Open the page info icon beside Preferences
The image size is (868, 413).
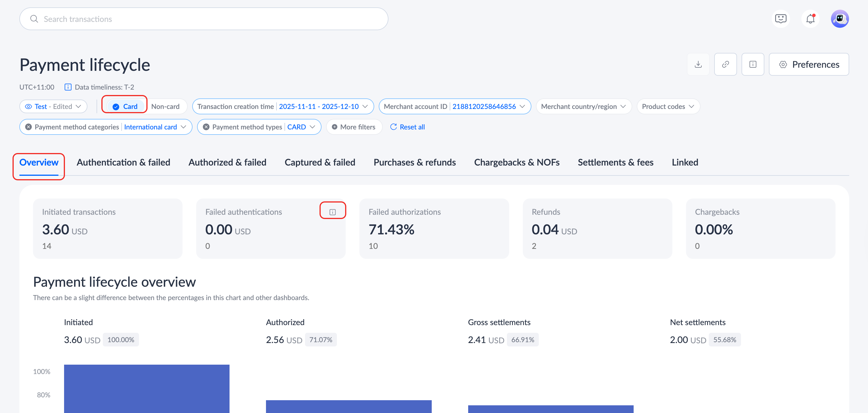[x=752, y=64]
